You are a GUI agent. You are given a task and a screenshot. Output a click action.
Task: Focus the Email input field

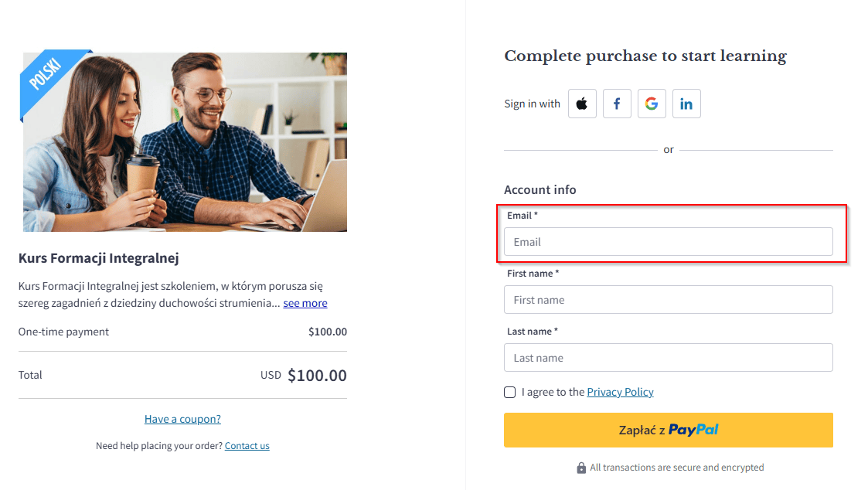[x=668, y=242]
